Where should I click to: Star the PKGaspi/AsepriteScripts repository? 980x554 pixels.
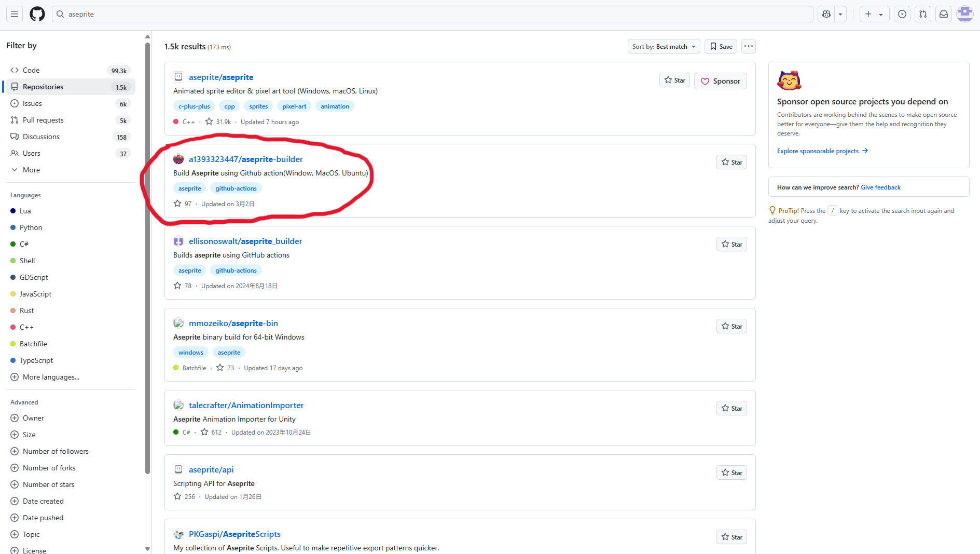click(731, 537)
